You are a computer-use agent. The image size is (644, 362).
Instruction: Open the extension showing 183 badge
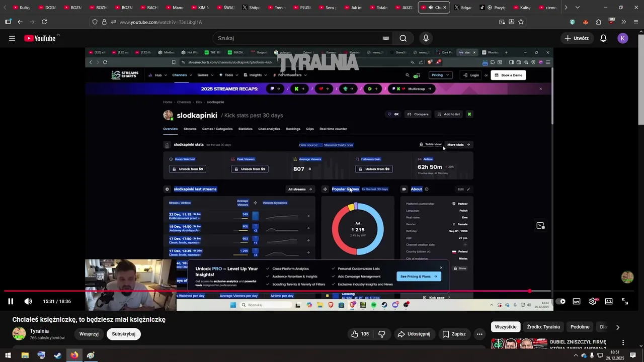click(611, 22)
